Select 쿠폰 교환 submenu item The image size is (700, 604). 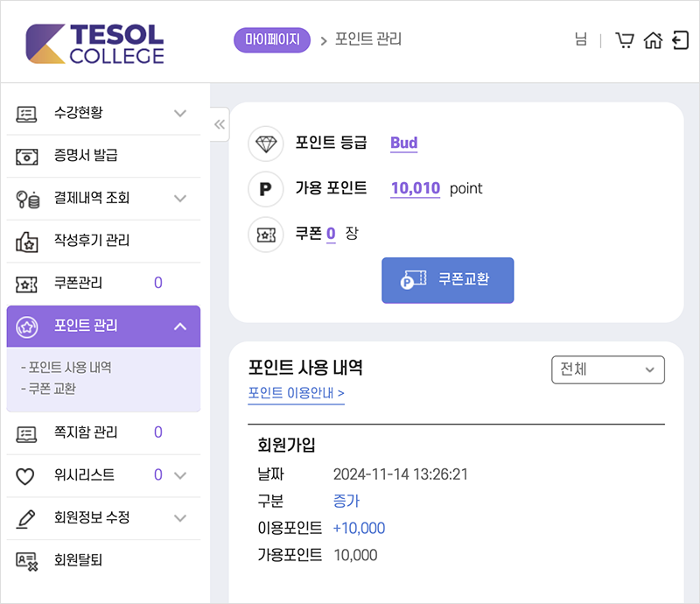(x=49, y=389)
